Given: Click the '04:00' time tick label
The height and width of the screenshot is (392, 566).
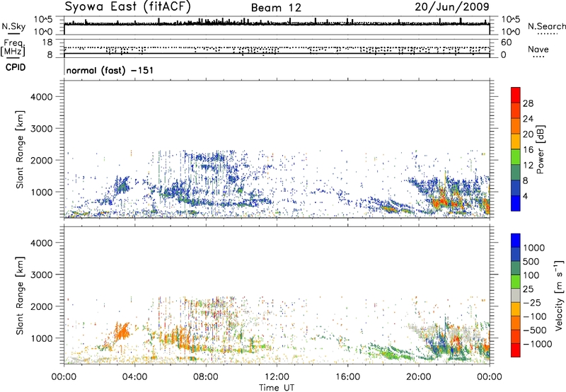Looking at the screenshot, I should click(134, 377).
